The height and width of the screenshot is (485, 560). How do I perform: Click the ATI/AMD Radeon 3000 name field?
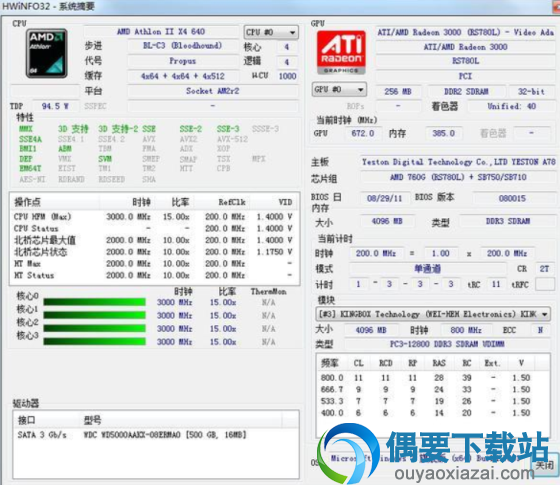(x=465, y=47)
